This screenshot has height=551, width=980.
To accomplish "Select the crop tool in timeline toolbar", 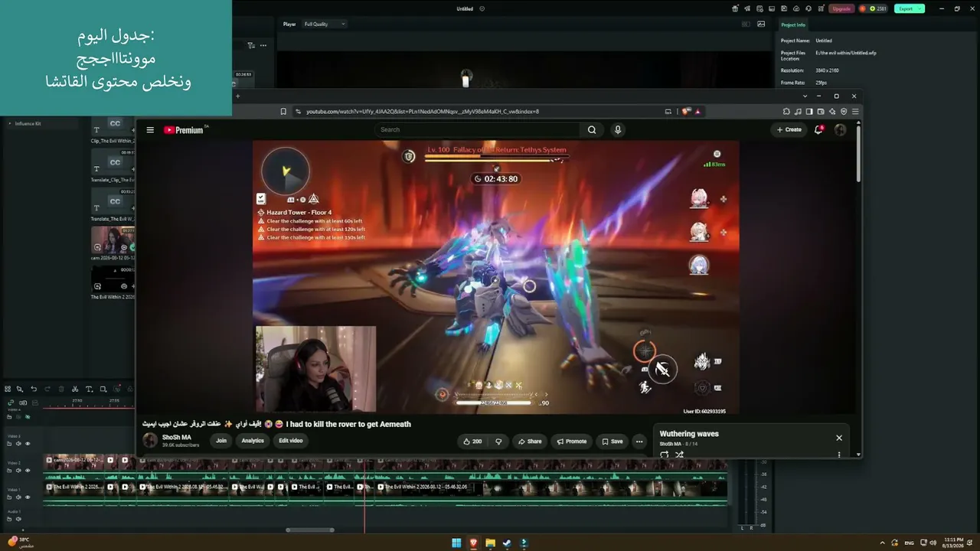I will (103, 389).
